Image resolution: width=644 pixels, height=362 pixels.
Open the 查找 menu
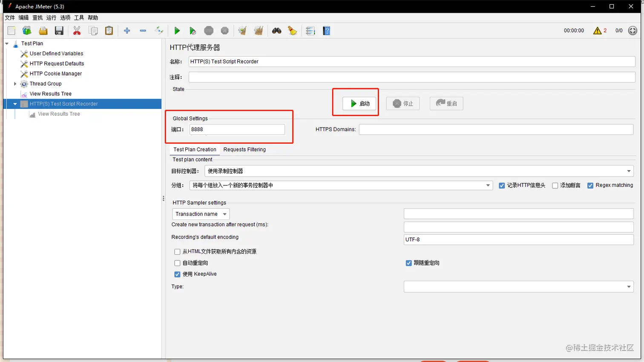[37, 18]
